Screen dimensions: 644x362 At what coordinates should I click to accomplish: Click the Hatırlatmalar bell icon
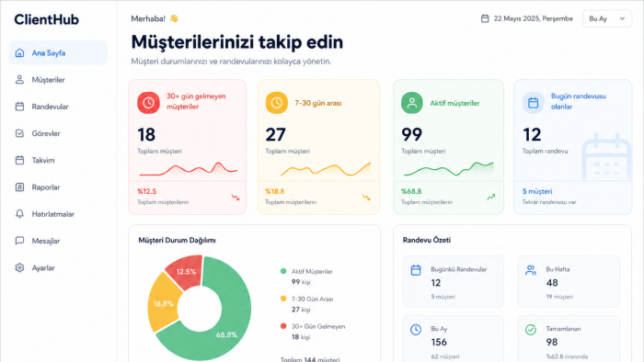pos(19,214)
